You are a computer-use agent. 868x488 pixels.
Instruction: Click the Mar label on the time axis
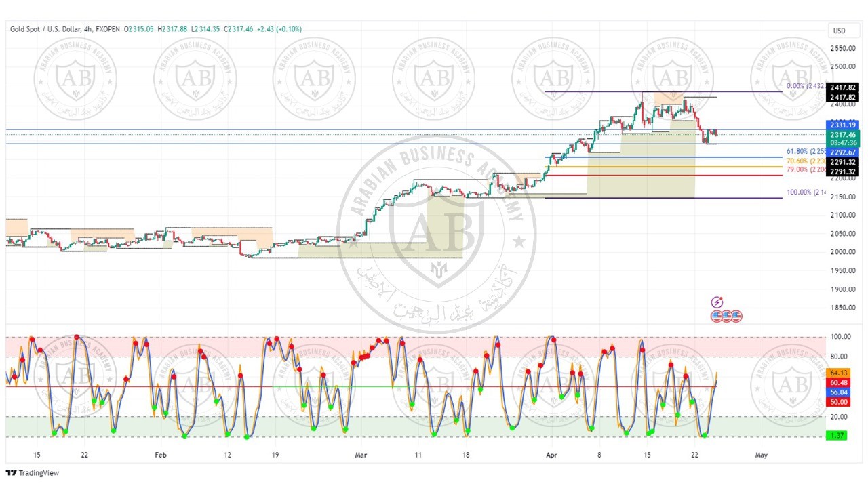click(x=361, y=455)
